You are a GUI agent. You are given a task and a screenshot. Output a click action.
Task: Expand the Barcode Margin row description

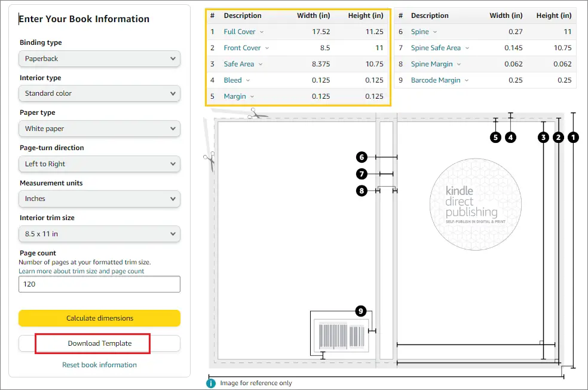[x=439, y=80]
